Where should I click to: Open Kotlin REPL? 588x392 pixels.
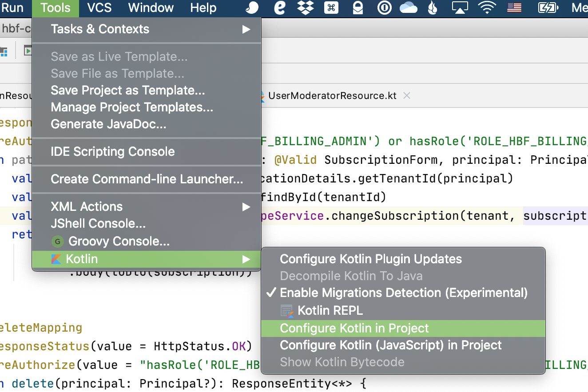click(x=403, y=311)
